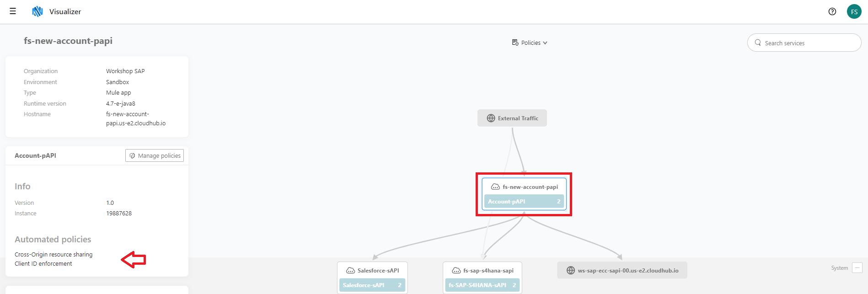Click the policy count 2 on Salesforce-sAPI bar
Screen dimensions: 868x294
pos(400,285)
